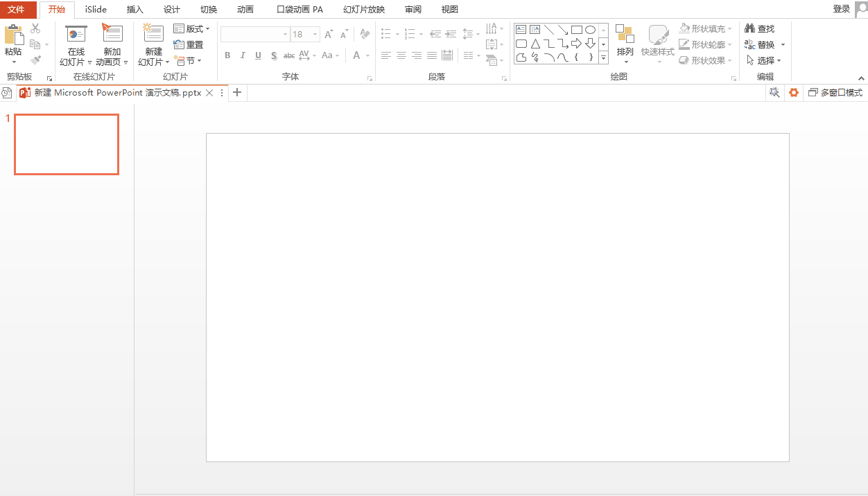This screenshot has height=496, width=868.
Task: Toggle Italic formatting
Action: (243, 55)
